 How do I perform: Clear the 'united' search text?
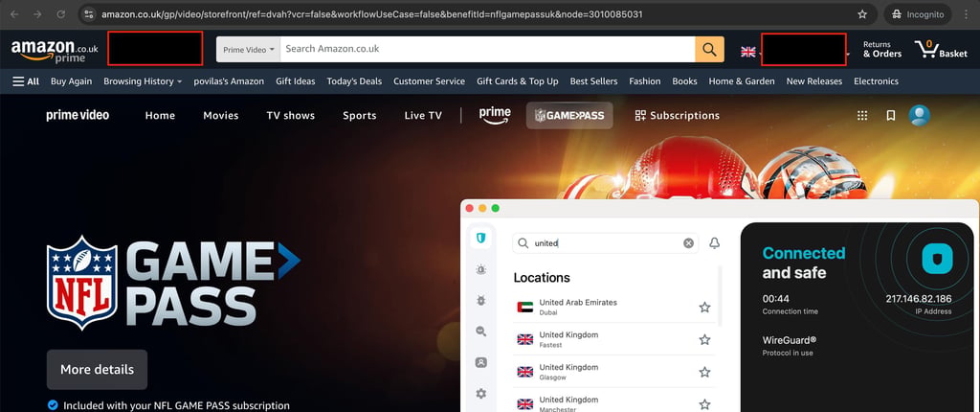(x=688, y=243)
